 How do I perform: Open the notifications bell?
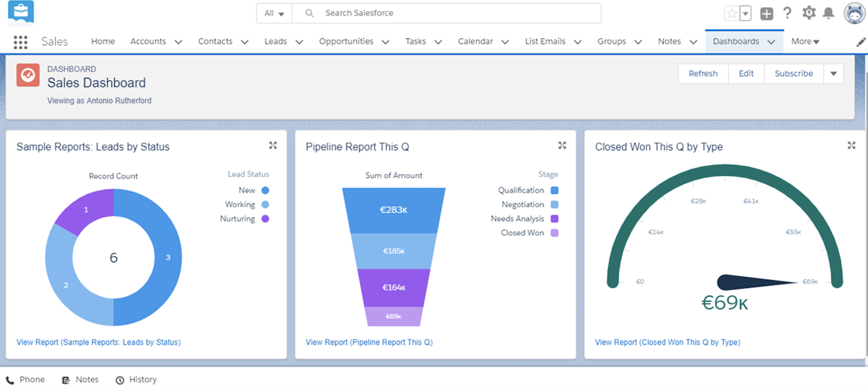tap(829, 13)
